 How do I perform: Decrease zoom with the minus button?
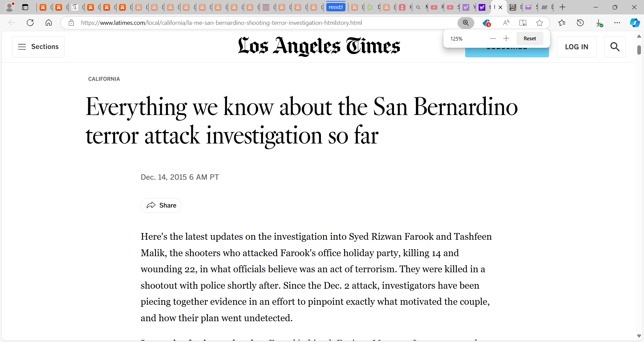click(493, 39)
